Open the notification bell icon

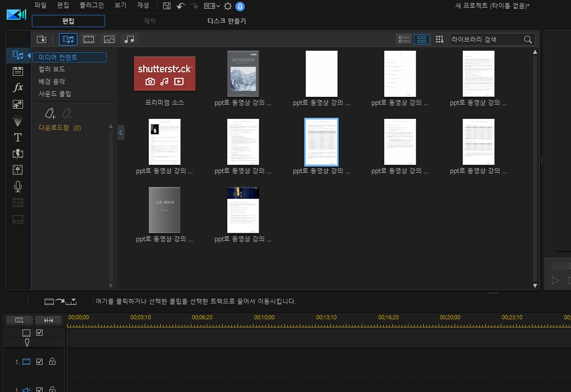[240, 6]
